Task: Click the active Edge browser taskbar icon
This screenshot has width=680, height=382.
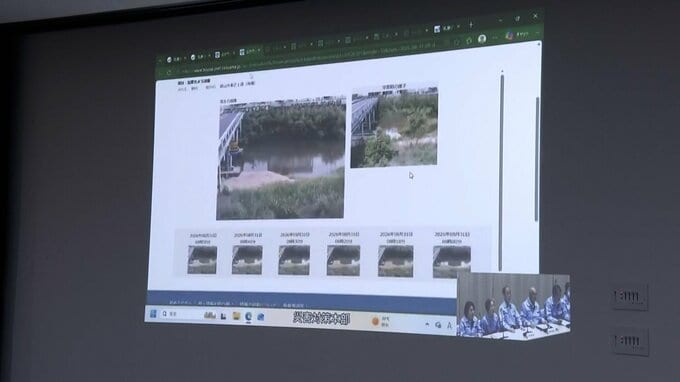Action: tap(248, 317)
